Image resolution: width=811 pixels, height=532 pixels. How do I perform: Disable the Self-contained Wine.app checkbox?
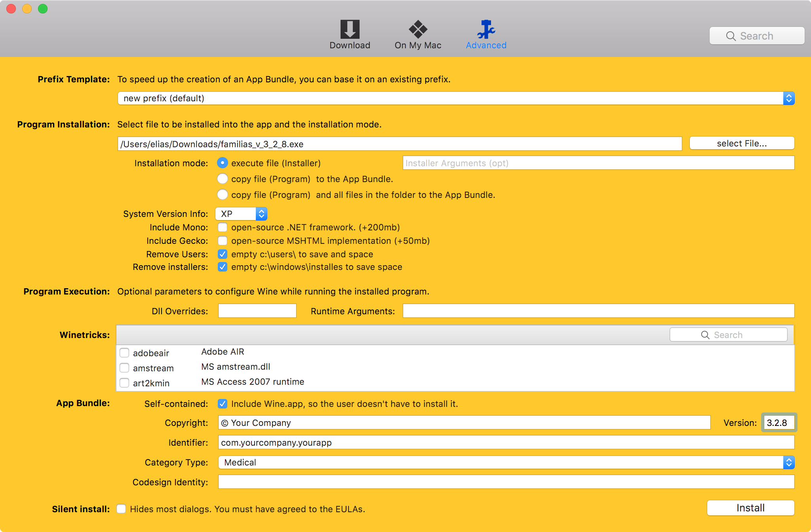[x=223, y=404]
